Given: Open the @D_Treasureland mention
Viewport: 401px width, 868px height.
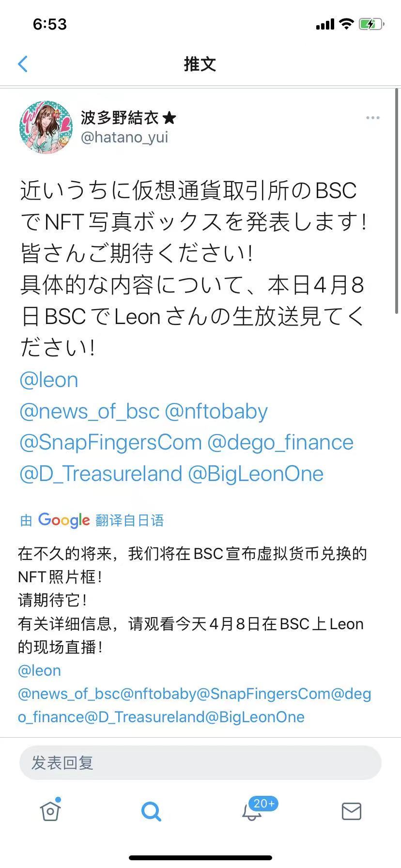Looking at the screenshot, I should coord(101,473).
